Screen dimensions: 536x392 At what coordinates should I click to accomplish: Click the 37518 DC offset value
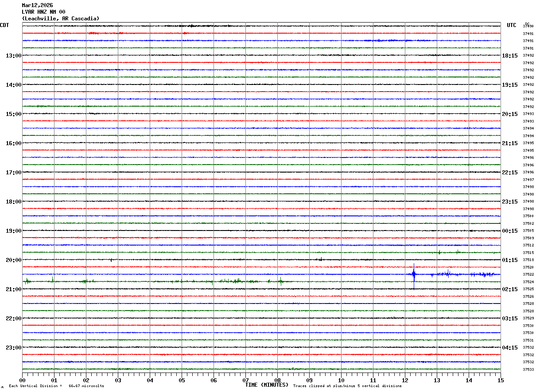(x=528, y=260)
